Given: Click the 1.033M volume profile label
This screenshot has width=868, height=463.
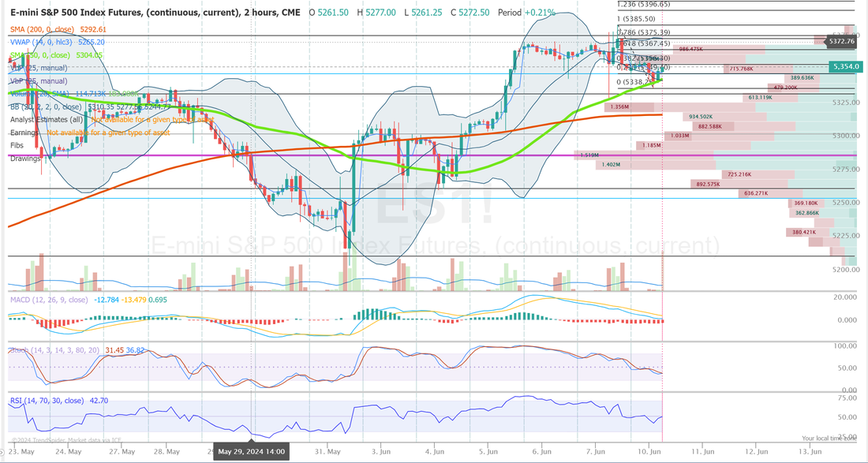Looking at the screenshot, I should [x=679, y=136].
